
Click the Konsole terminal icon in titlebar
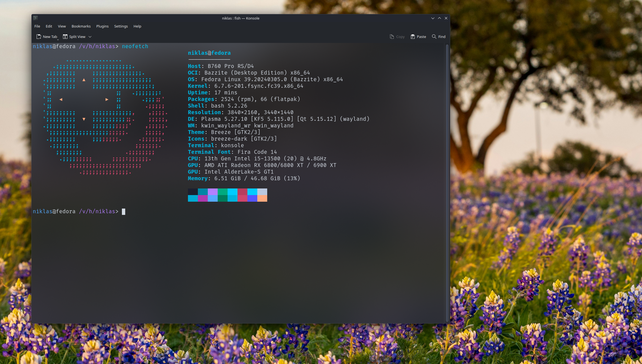[35, 18]
